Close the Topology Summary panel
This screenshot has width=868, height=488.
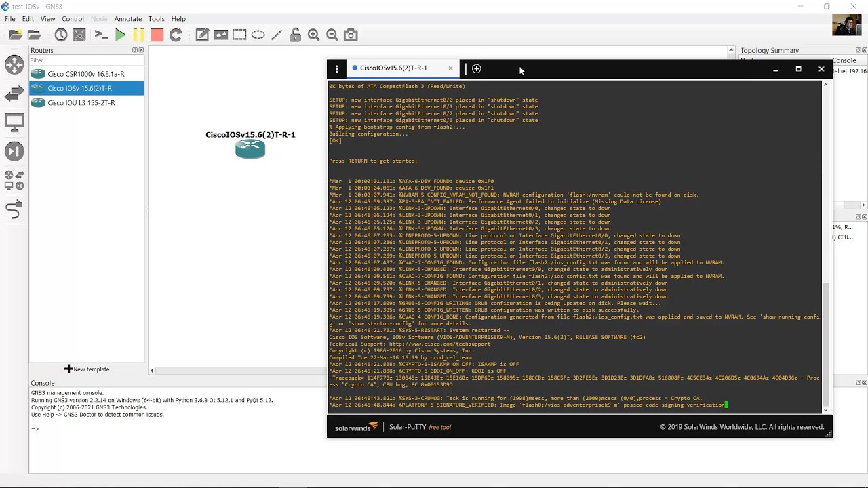pyautogui.click(x=864, y=50)
